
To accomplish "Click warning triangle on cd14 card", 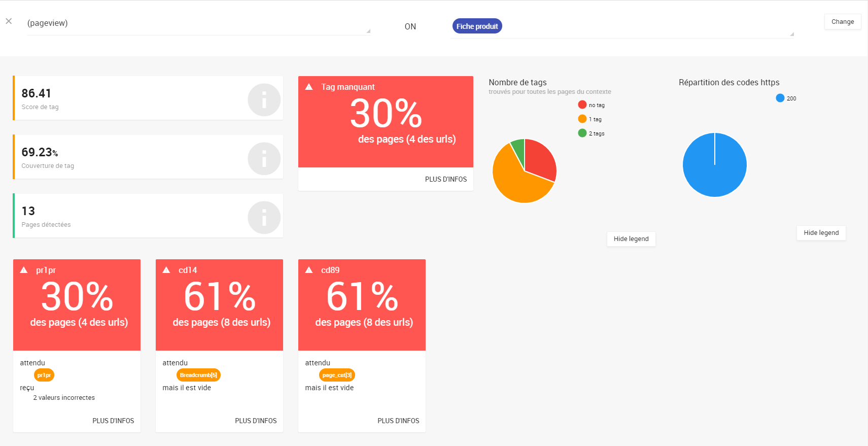I will pyautogui.click(x=166, y=270).
